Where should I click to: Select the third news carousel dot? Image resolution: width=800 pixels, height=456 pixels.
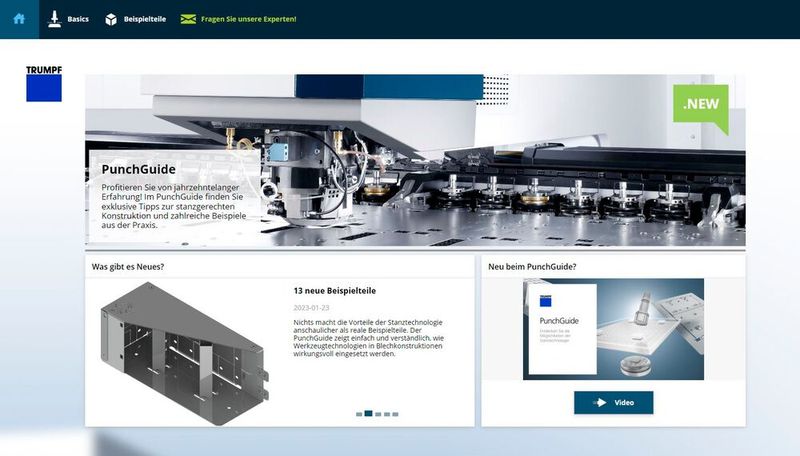click(x=378, y=414)
